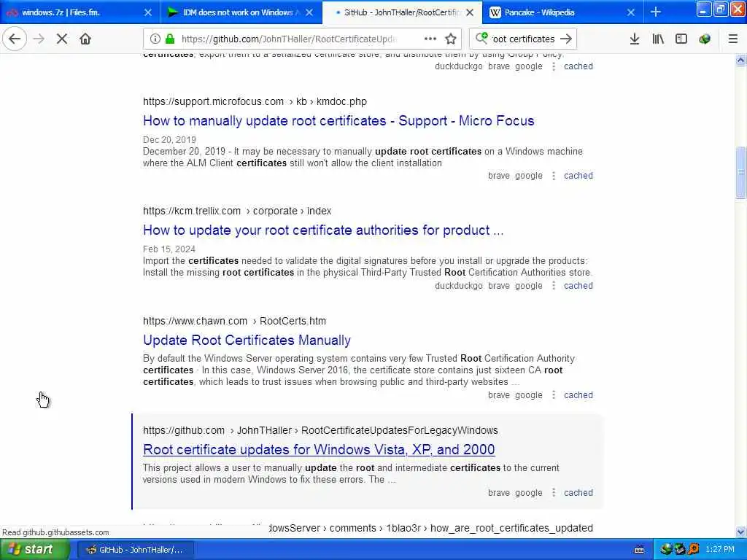Screen dimensions: 747x560
Task: Open the downloads panel
Action: tap(635, 39)
